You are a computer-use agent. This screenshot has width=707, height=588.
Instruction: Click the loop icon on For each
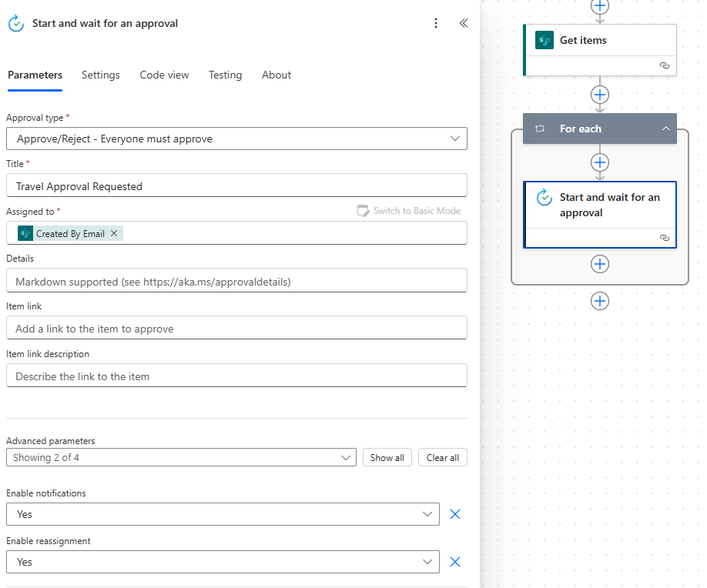pos(540,129)
